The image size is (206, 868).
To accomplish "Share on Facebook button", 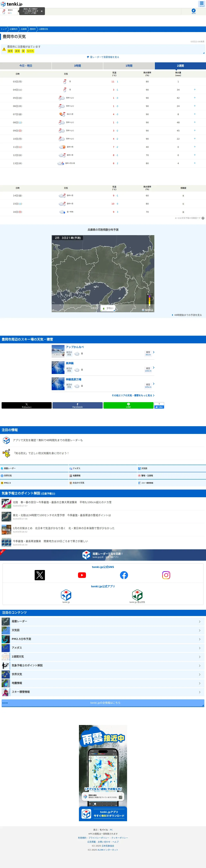I will (77, 405).
